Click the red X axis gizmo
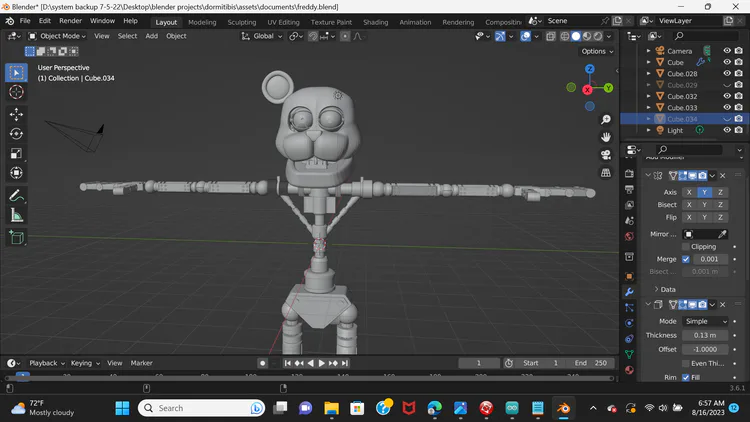 pyautogui.click(x=587, y=90)
